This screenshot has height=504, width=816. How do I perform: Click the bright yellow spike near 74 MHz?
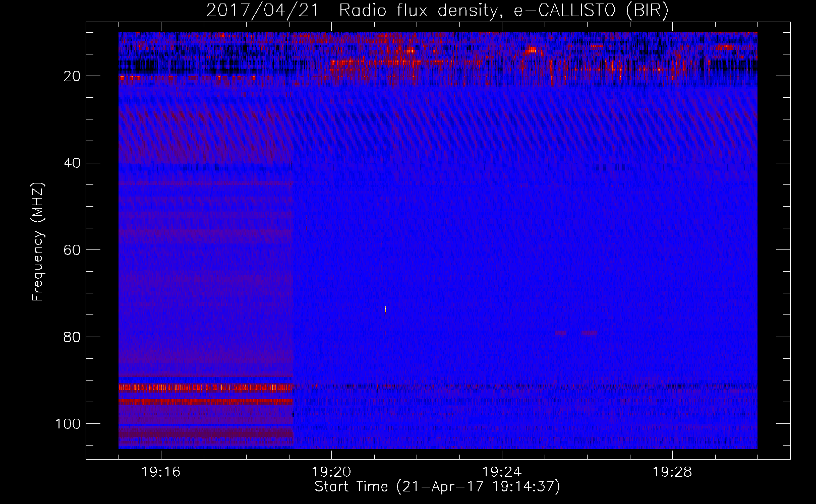(385, 309)
